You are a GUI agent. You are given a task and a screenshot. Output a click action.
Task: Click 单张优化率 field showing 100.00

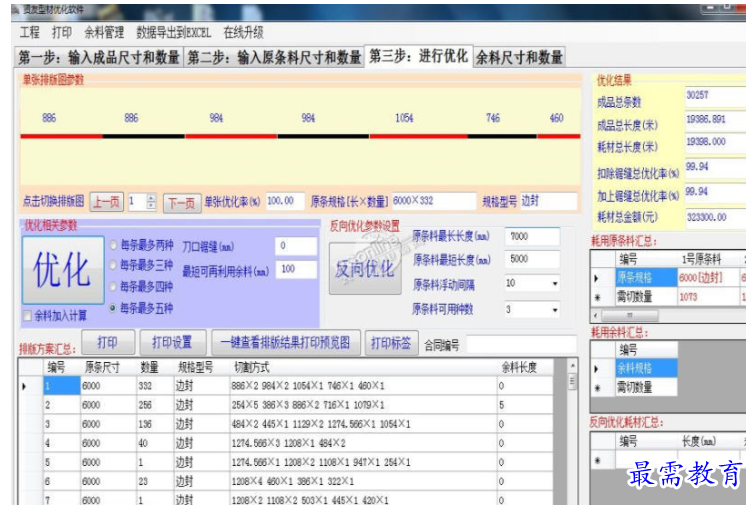click(285, 201)
